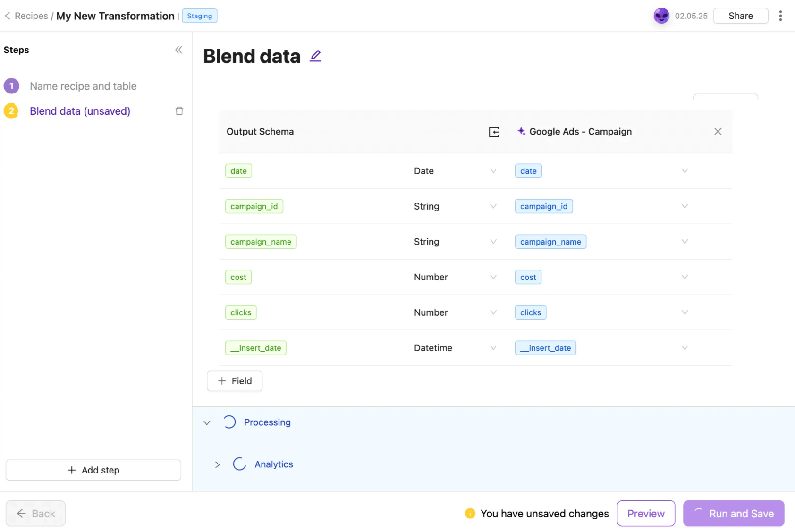Image resolution: width=795 pixels, height=532 pixels.
Task: Add a new Field to the schema
Action: click(235, 381)
